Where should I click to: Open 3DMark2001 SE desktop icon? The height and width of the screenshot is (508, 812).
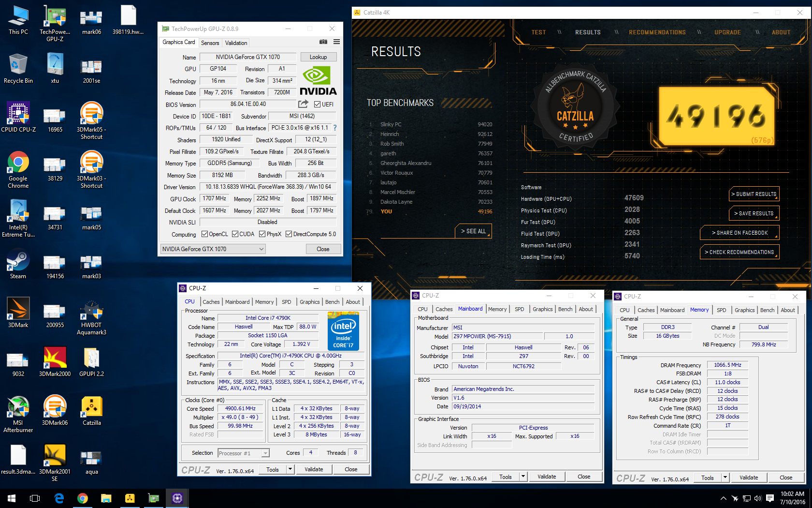55,463
